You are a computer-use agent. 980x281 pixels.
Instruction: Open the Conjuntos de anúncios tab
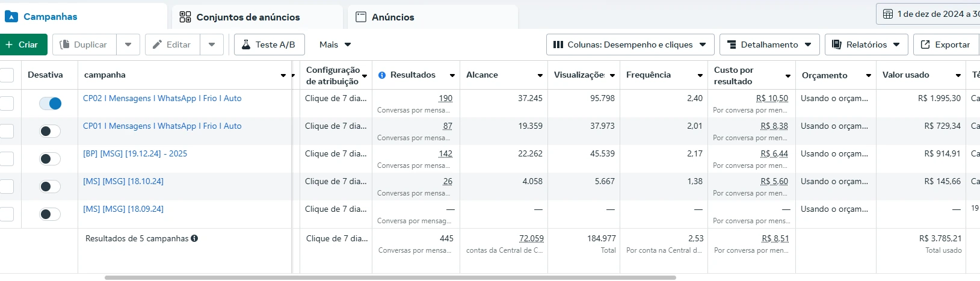pos(257,17)
